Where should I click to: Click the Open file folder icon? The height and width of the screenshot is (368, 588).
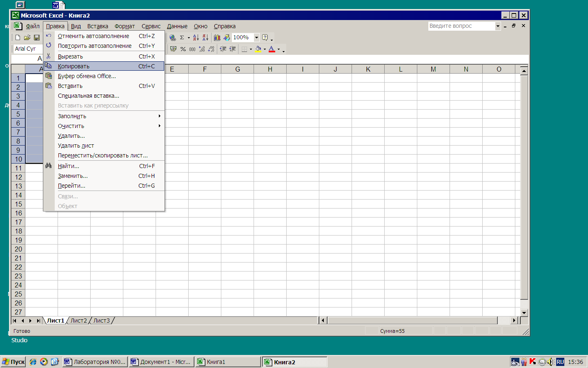pos(27,38)
